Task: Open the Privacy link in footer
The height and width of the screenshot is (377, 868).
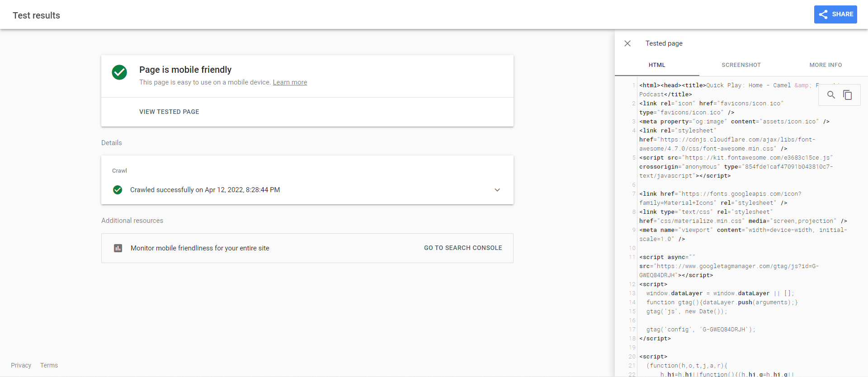Action: (x=21, y=365)
